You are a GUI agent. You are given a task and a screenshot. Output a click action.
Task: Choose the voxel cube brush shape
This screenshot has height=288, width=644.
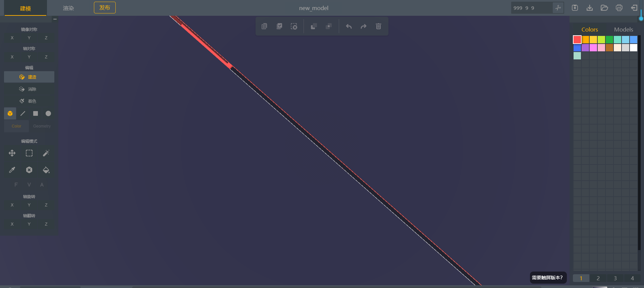pos(10,113)
